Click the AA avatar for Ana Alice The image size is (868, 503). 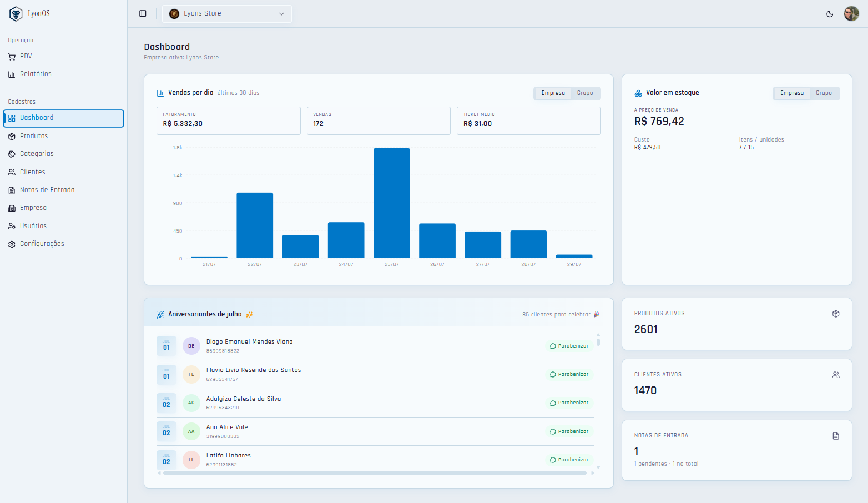click(x=191, y=431)
